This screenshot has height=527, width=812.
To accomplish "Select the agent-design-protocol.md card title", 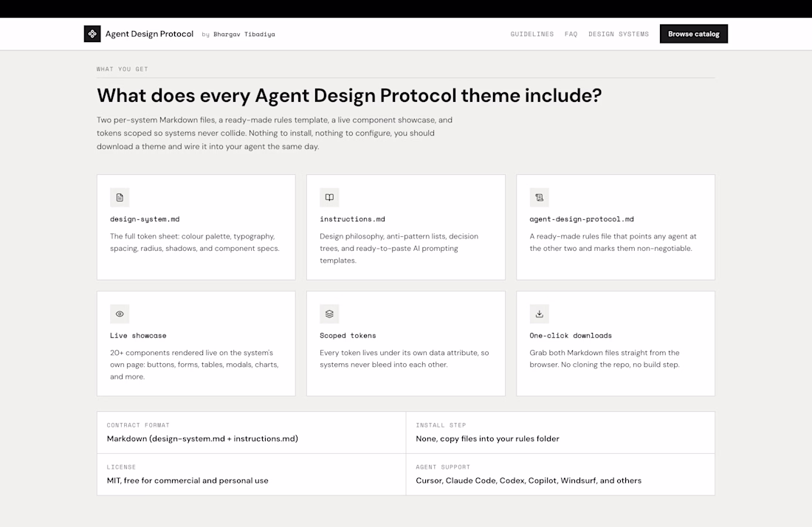I will pyautogui.click(x=582, y=219).
